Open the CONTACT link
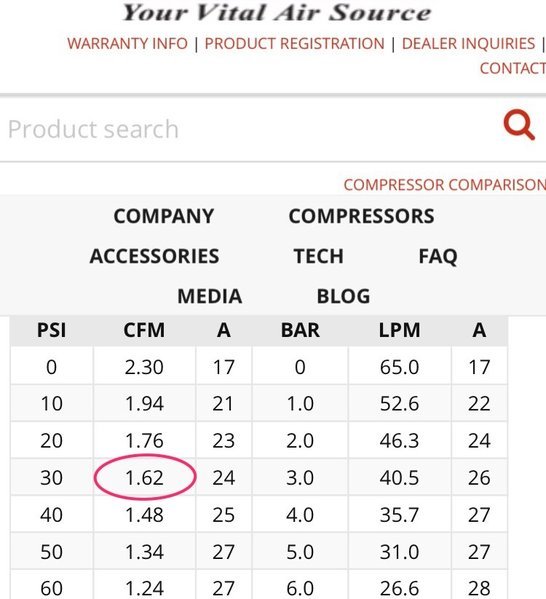Image resolution: width=546 pixels, height=599 pixels. click(513, 68)
